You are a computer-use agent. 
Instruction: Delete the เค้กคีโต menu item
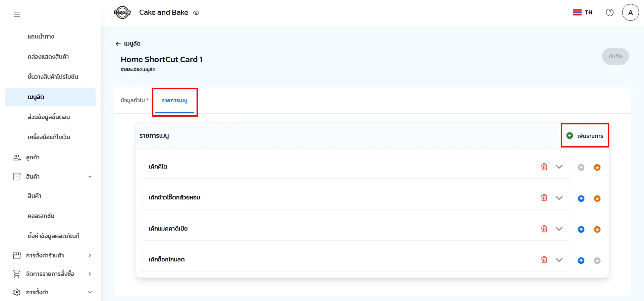click(x=544, y=167)
